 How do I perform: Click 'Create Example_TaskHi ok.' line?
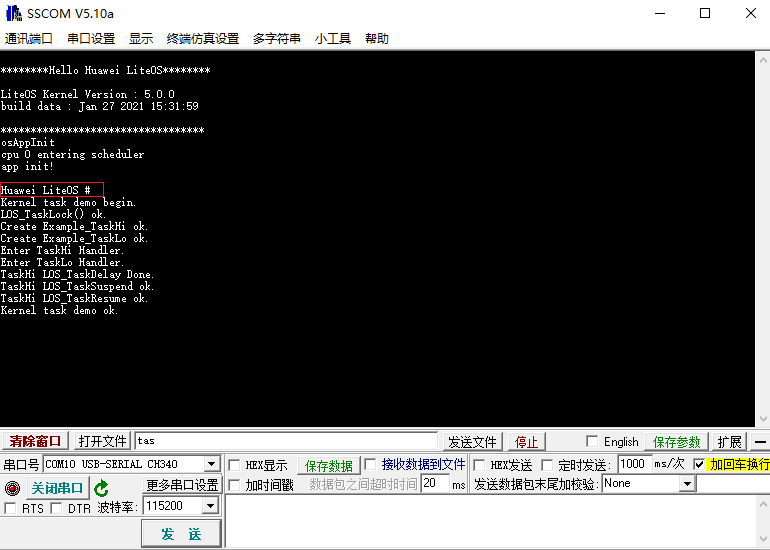[x=74, y=226]
